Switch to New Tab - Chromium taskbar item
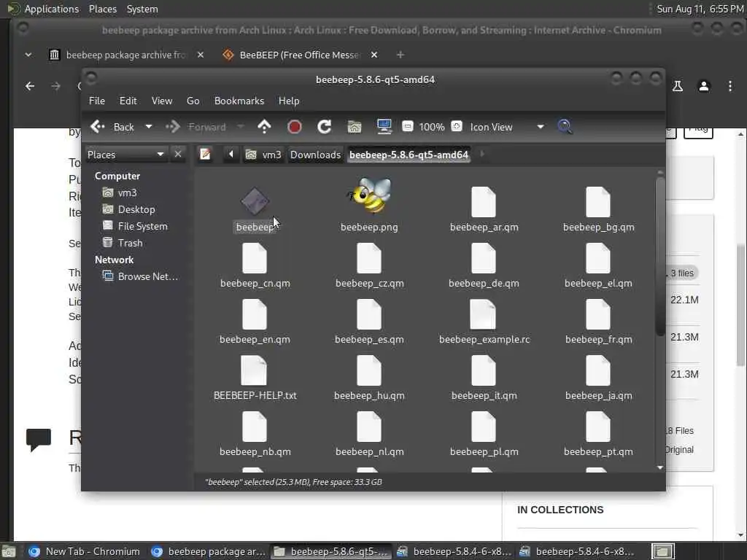747x560 pixels. click(x=84, y=551)
